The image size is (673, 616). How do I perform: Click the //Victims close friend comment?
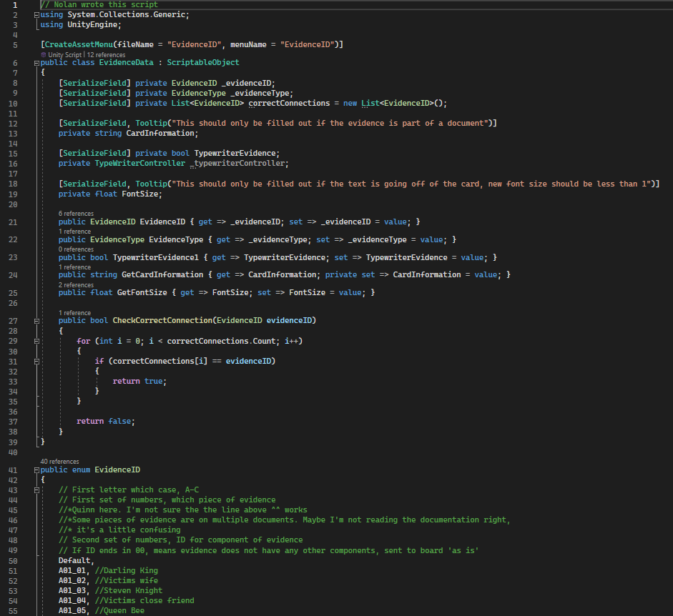tap(144, 600)
